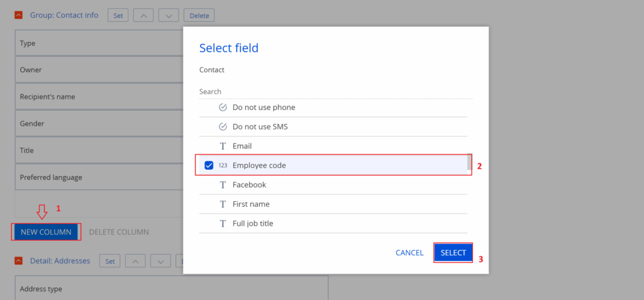Collapse the Addresses detail section
Viewport: 644px width, 300px height.
(19, 260)
